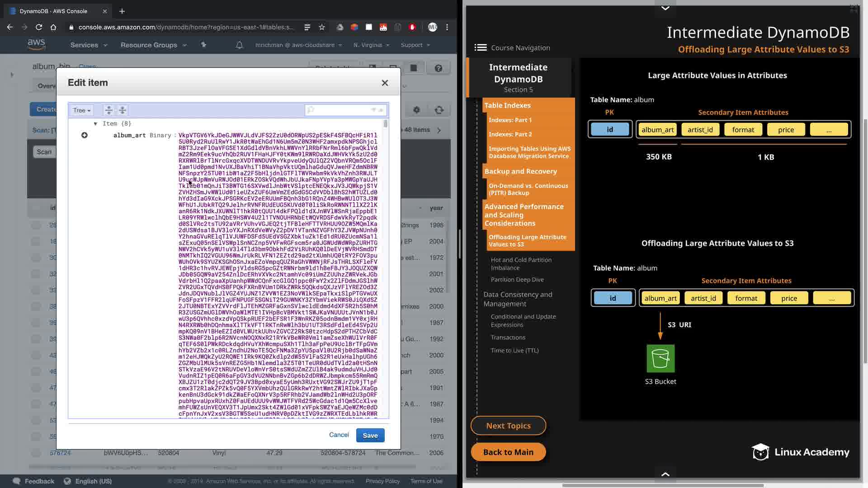Open the Tree view mode dropdown

[x=82, y=110]
